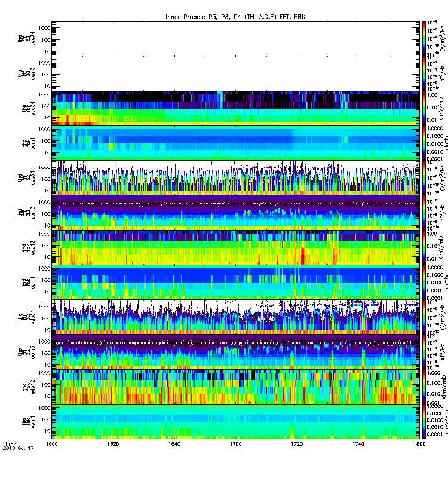Screen dimensions: 448x478
Task: Select the 'the fff 32 scm3' panel label
Action: pos(26,352)
